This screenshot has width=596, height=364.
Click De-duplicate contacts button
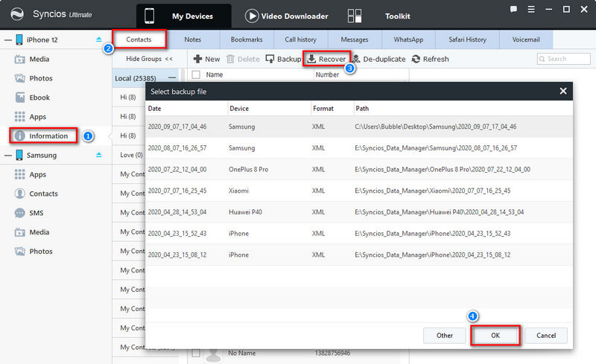[x=378, y=59]
